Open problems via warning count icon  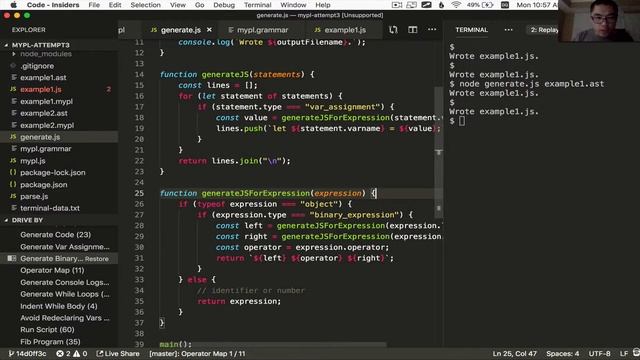(x=80, y=353)
